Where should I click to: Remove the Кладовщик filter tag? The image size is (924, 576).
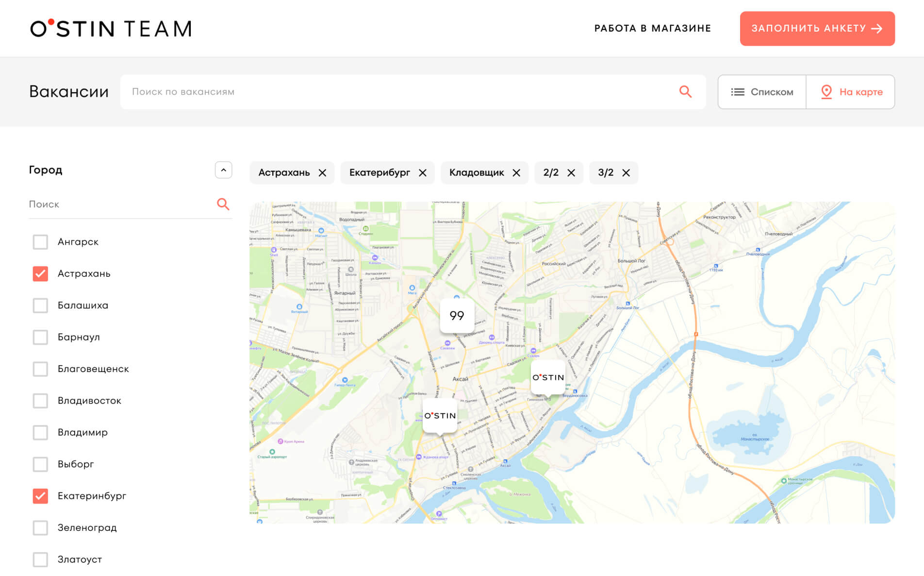tap(516, 173)
